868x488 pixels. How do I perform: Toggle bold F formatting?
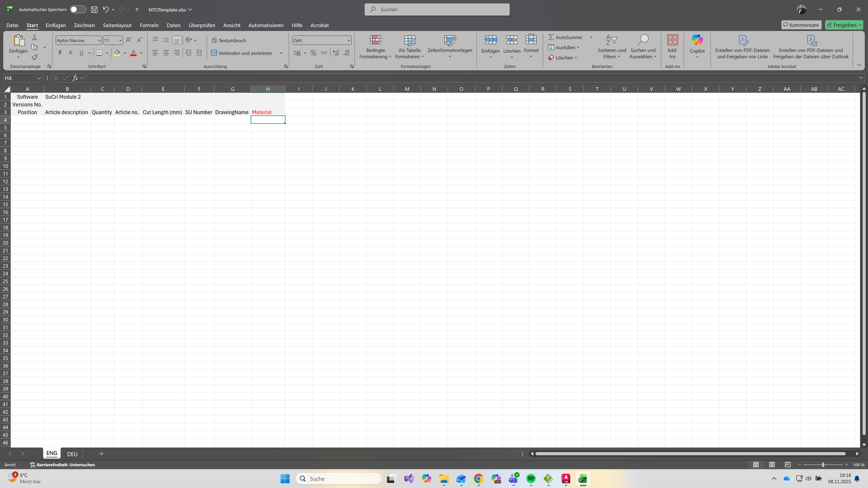click(60, 53)
